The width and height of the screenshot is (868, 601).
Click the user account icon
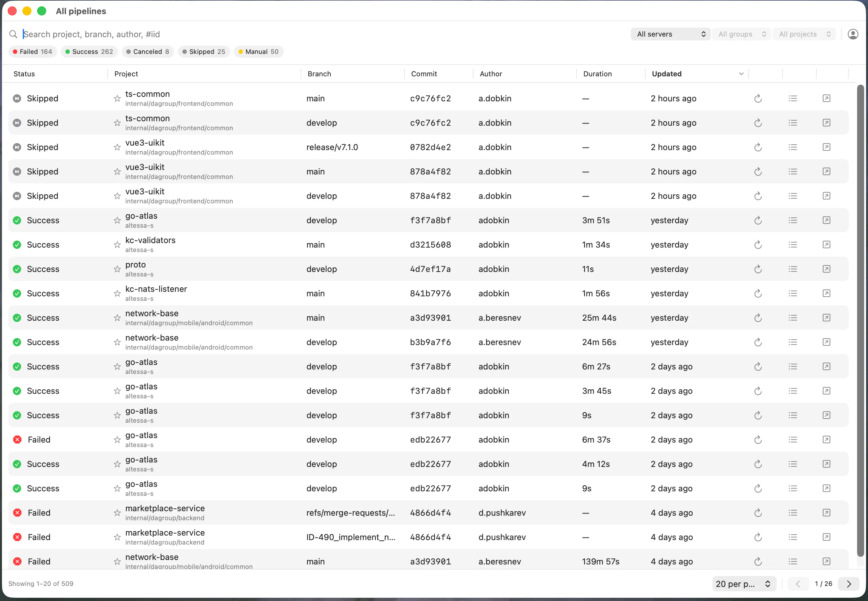(x=853, y=34)
